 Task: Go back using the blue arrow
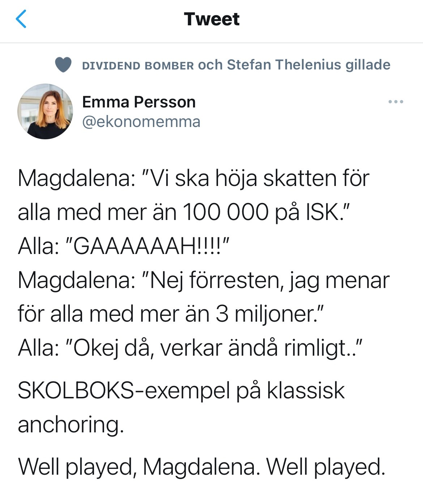(x=21, y=19)
